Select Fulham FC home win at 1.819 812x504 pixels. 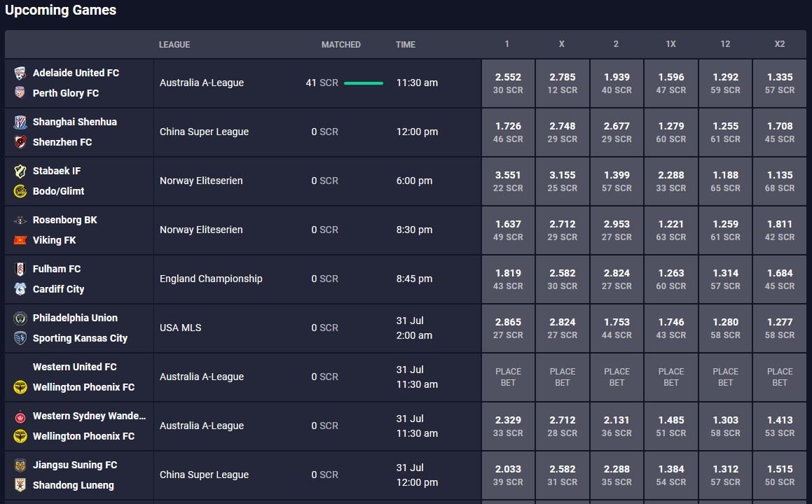[x=508, y=279]
